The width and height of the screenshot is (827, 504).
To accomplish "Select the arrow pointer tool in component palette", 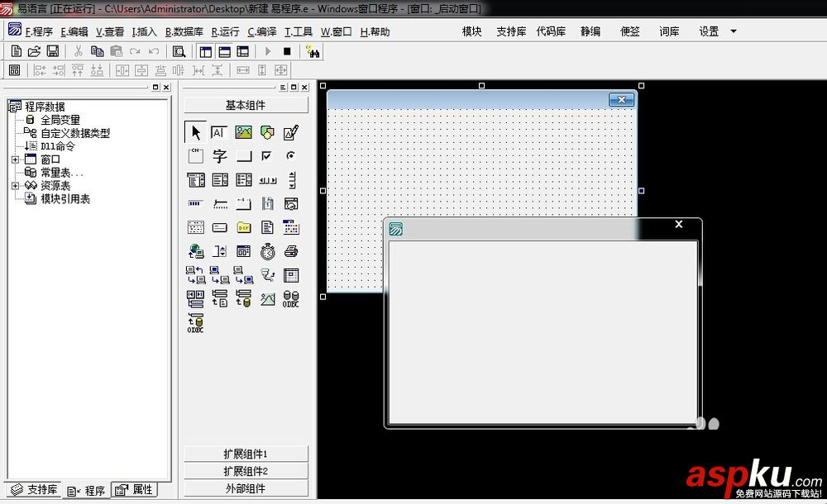I will pyautogui.click(x=196, y=132).
